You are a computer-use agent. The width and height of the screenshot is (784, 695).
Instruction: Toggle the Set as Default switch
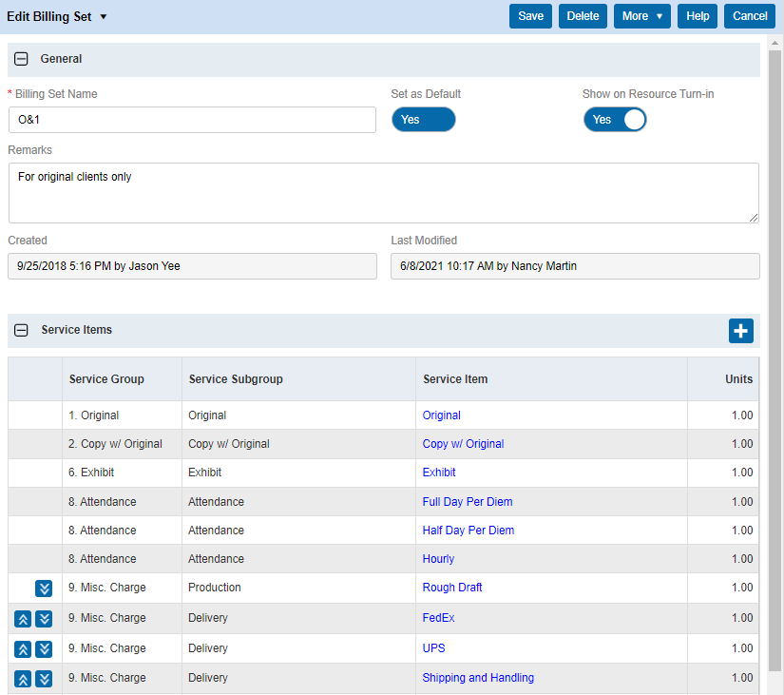click(x=423, y=120)
